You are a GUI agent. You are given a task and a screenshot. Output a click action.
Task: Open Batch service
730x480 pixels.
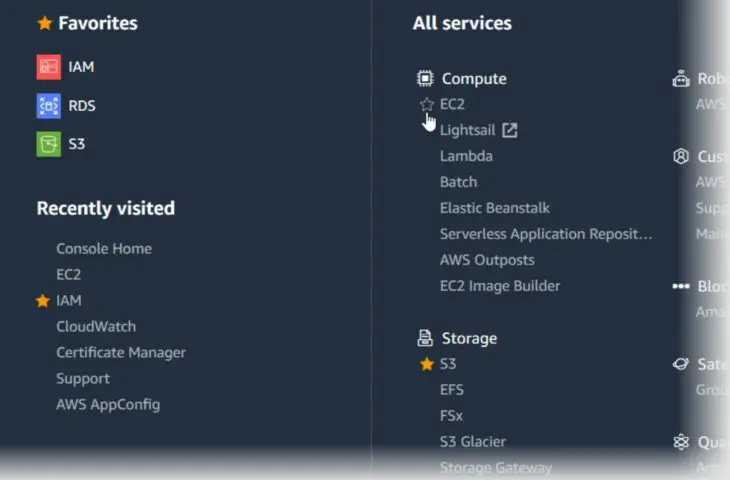459,182
